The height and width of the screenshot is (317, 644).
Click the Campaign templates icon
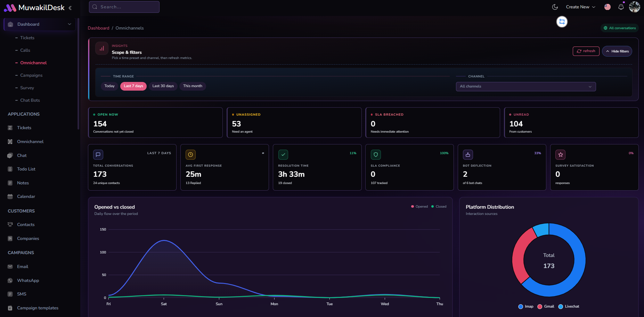click(x=10, y=308)
